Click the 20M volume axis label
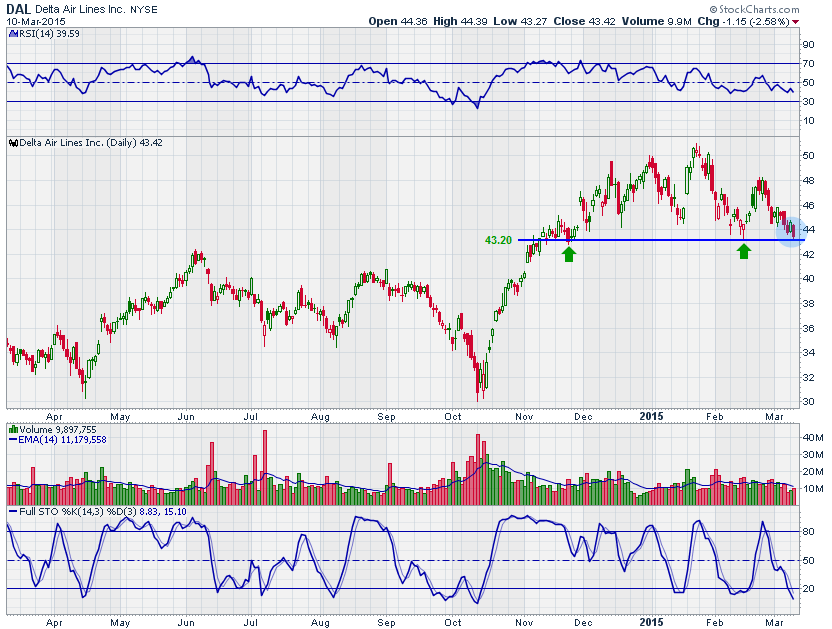The height and width of the screenshot is (629, 832). coord(813,471)
